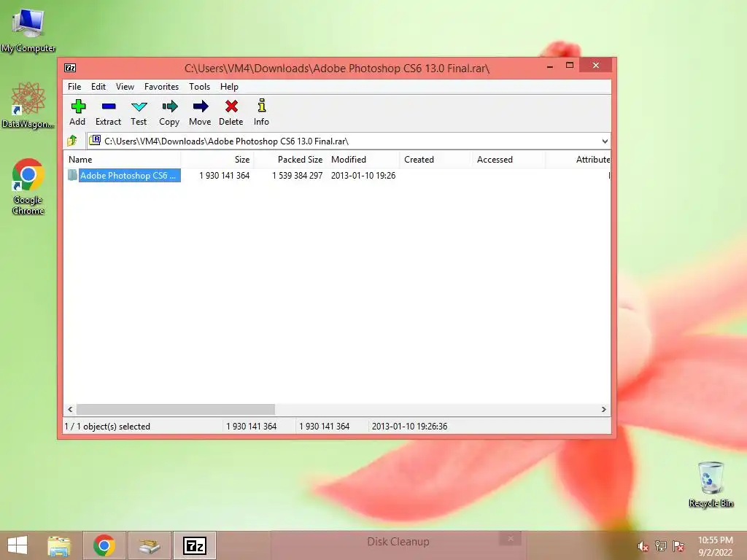Open Action Center flag icon
The height and width of the screenshot is (560, 747).
[x=678, y=545]
